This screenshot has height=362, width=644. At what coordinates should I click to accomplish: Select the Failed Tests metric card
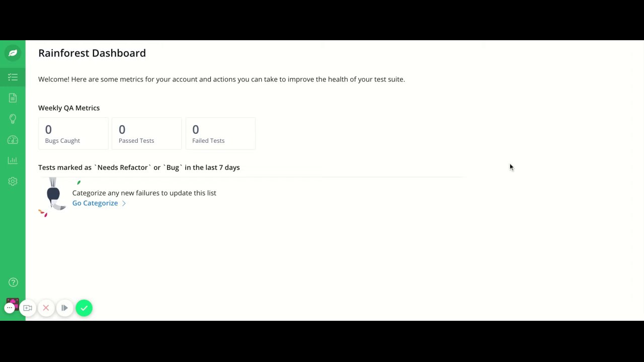tap(220, 134)
